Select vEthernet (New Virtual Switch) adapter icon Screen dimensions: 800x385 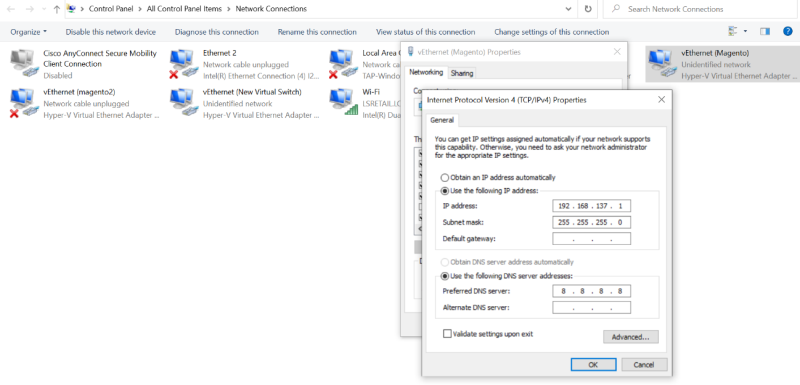click(184, 103)
